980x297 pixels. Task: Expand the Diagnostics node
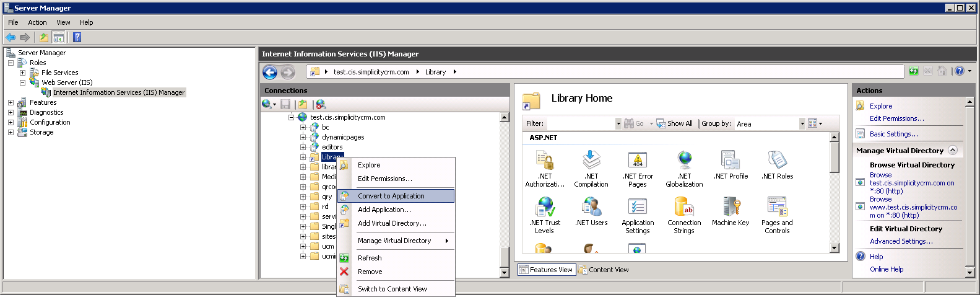(x=11, y=112)
